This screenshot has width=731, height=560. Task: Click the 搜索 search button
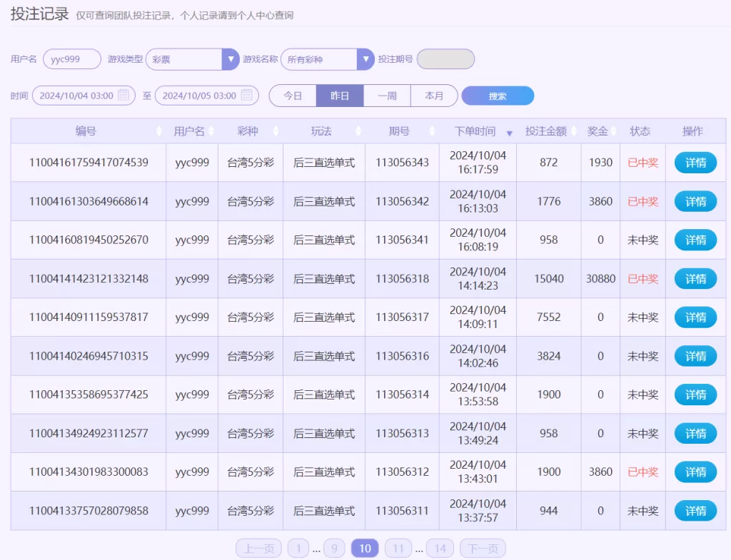pyautogui.click(x=498, y=96)
